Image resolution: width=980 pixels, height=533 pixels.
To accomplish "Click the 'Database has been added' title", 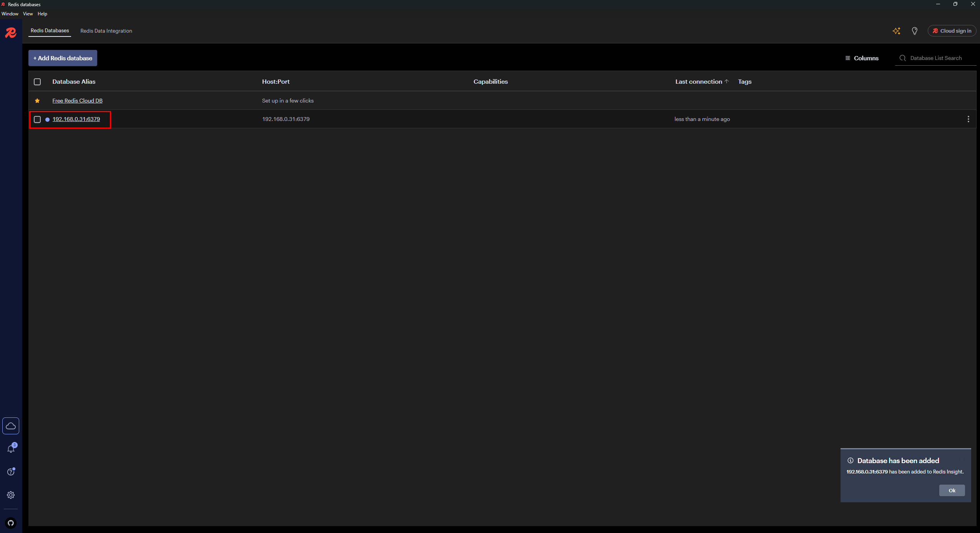I will [x=898, y=460].
